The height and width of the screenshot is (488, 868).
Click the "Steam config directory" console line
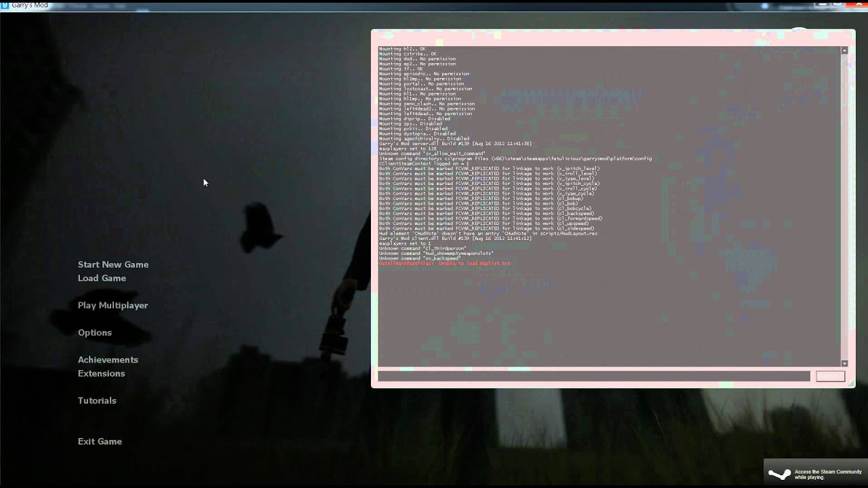(x=515, y=159)
